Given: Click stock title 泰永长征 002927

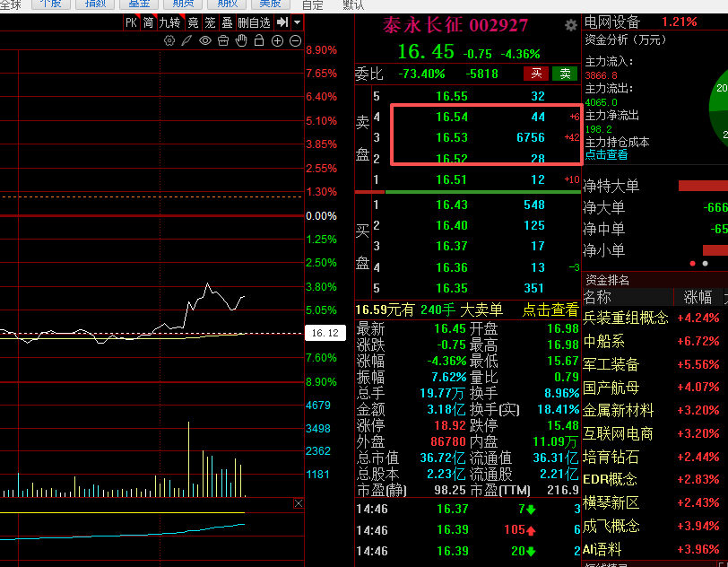Looking at the screenshot, I should pyautogui.click(x=455, y=25).
